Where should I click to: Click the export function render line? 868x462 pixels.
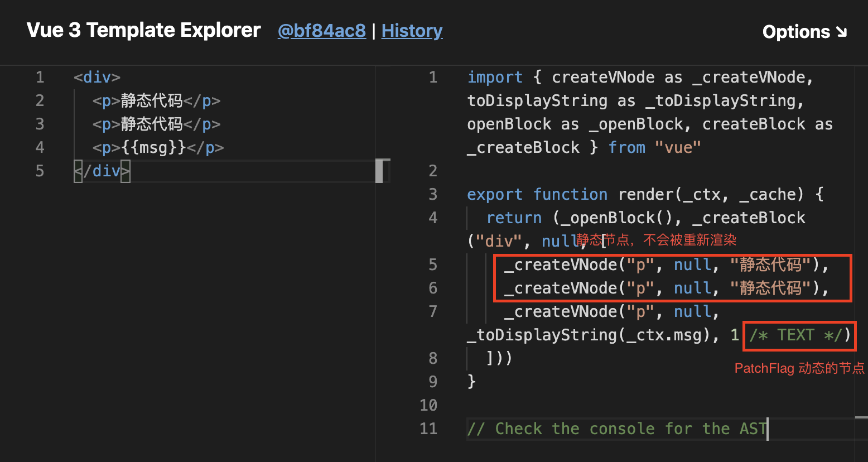click(645, 194)
